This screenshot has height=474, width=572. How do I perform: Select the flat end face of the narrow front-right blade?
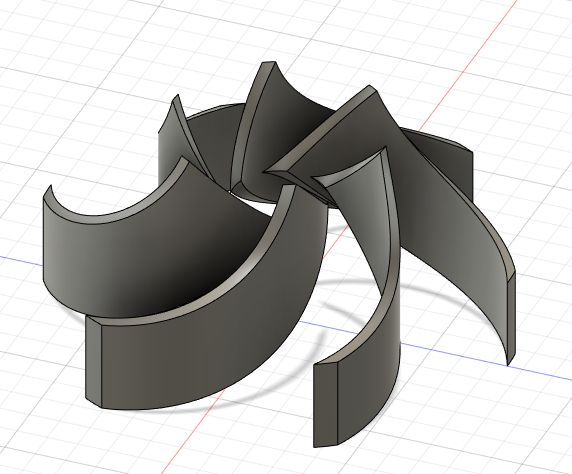325,404
